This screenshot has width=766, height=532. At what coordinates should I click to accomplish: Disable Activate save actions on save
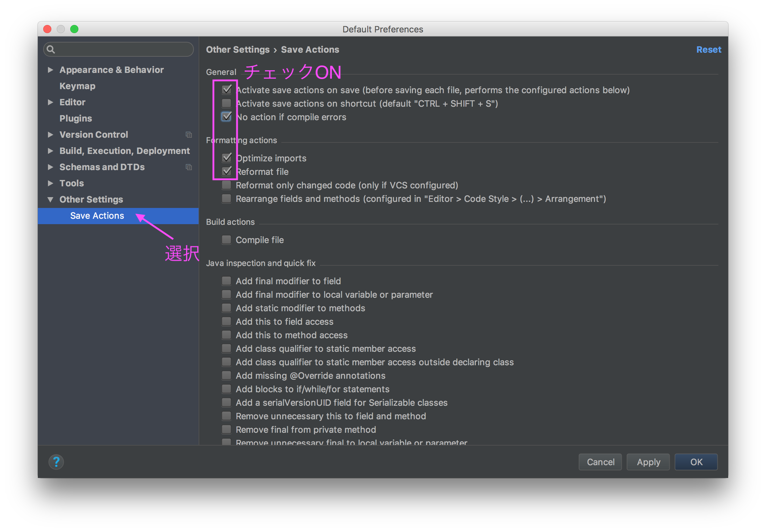click(x=227, y=90)
